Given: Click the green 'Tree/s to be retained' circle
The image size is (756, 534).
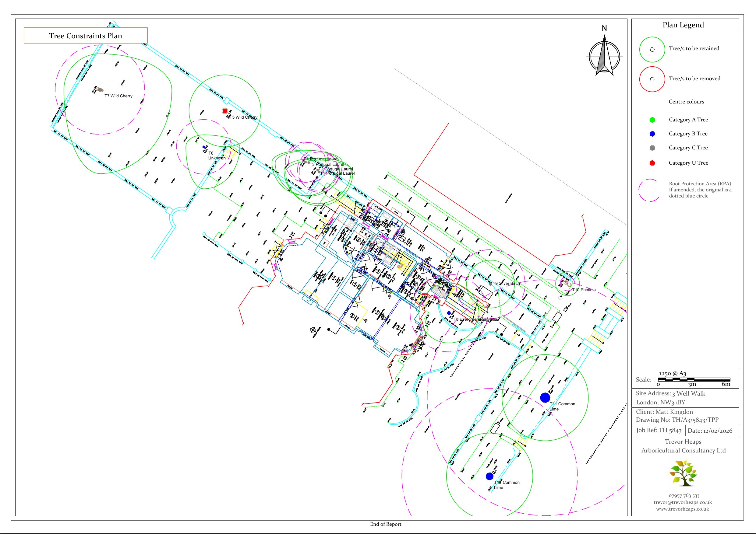Looking at the screenshot, I should 652,49.
